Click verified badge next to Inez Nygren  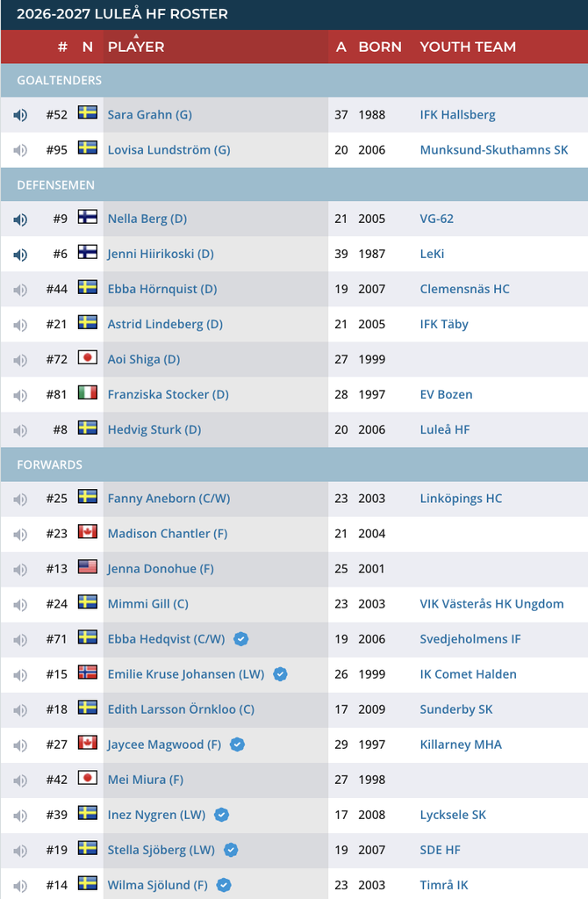tap(222, 814)
